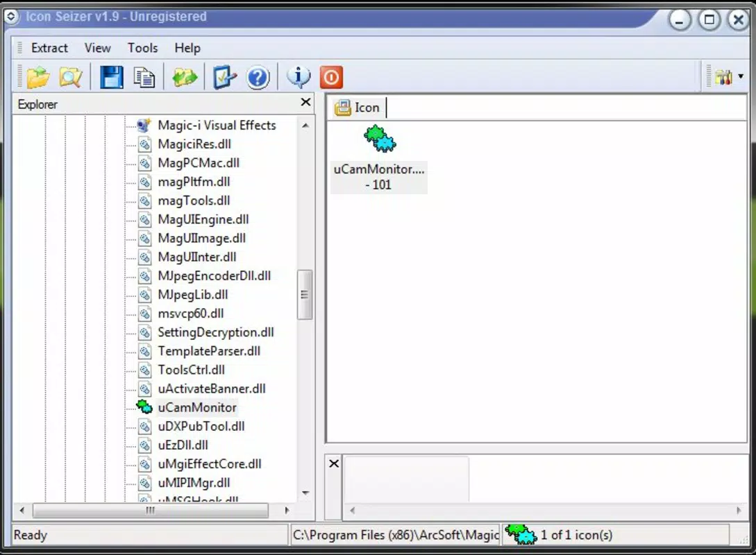Click the orange power exit icon
Screen dimensions: 756x555
pos(331,77)
